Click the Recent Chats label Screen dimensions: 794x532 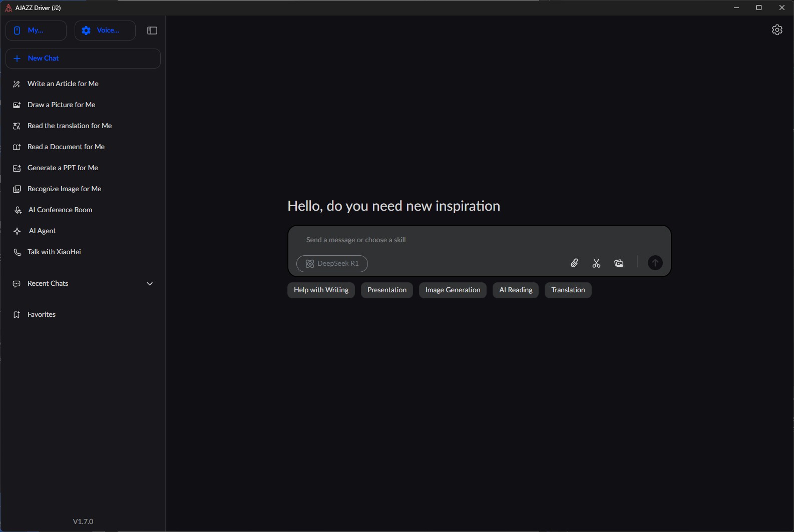coord(48,284)
